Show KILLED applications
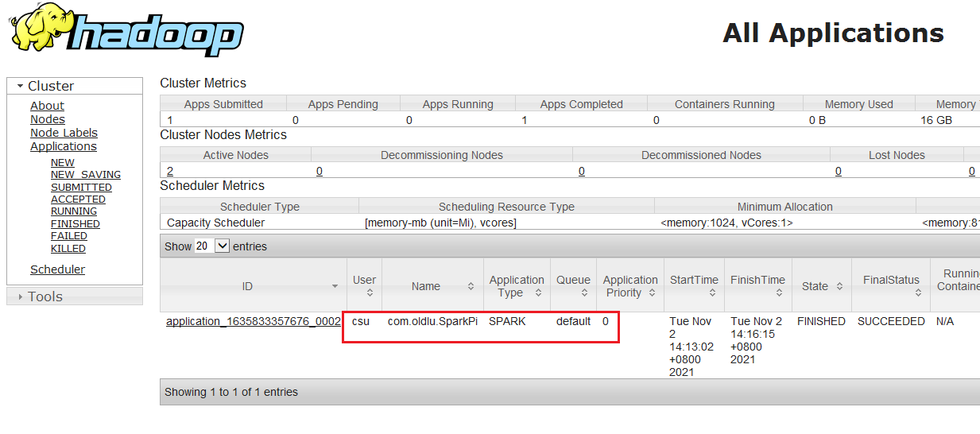980x434 pixels. tap(68, 249)
